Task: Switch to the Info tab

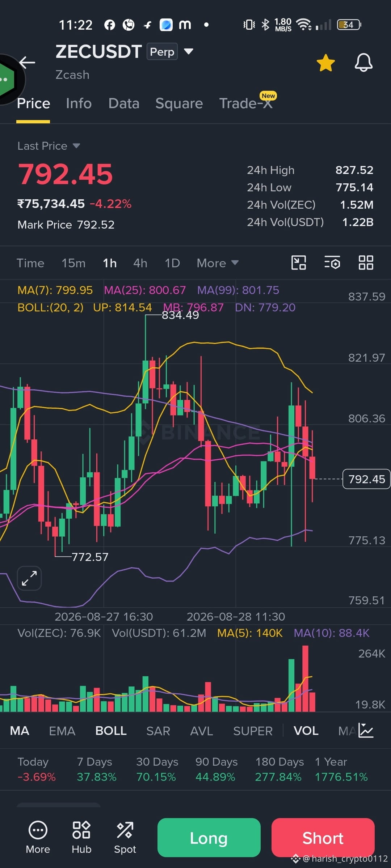Action: pyautogui.click(x=79, y=103)
